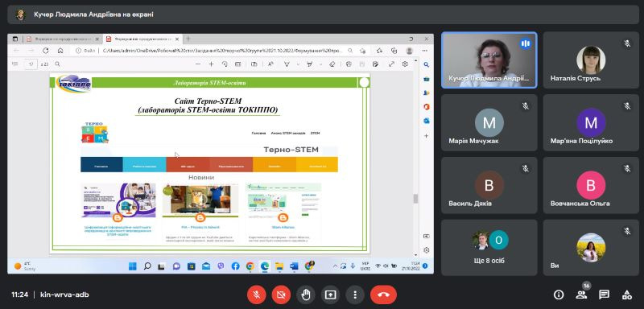The height and width of the screenshot is (309, 644).
Task: Open Facebook icon in the shared taskbar
Action: (x=235, y=266)
